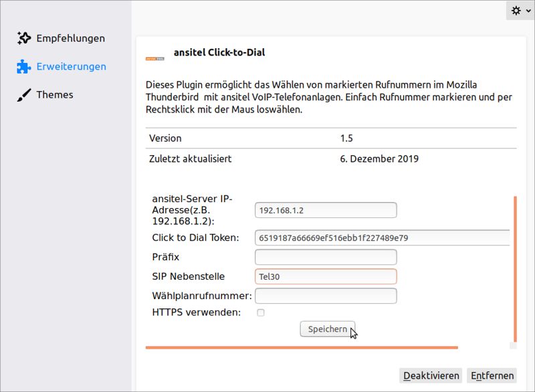Click into the Click to Dial Token field
535x392 pixels.
pyautogui.click(x=382, y=238)
